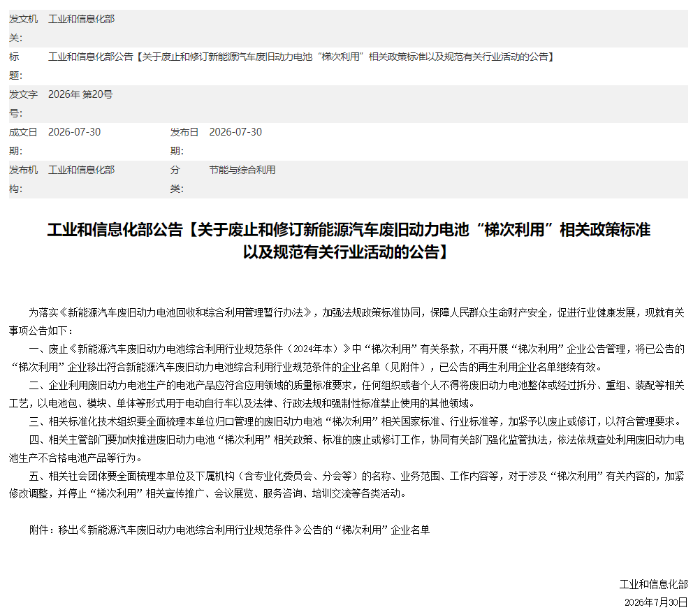The image size is (700, 610).
Task: Click the introductory paragraph starting 为落实
Action: point(347,321)
